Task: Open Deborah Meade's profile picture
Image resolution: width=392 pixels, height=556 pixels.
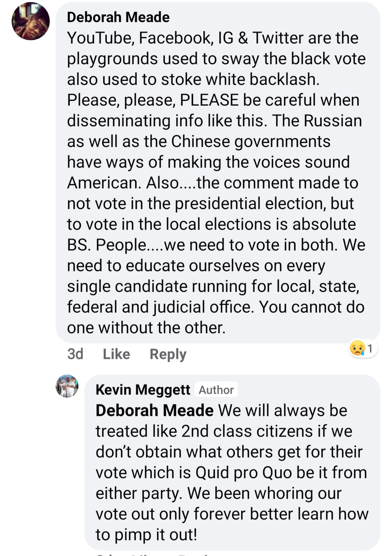Action: coord(31,21)
